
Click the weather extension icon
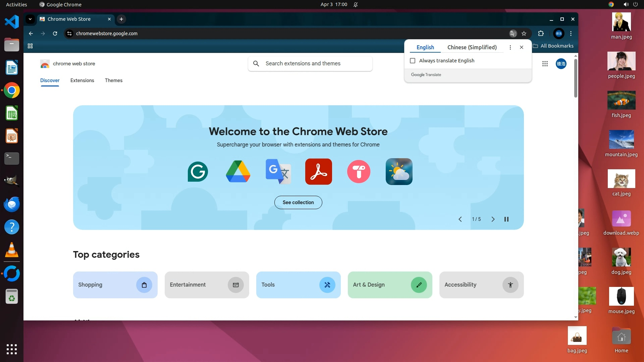click(x=399, y=172)
